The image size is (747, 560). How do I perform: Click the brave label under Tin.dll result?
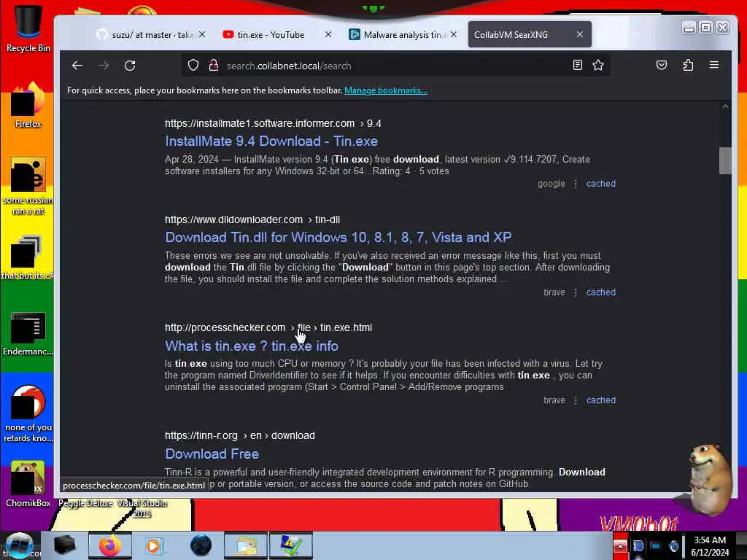point(554,292)
